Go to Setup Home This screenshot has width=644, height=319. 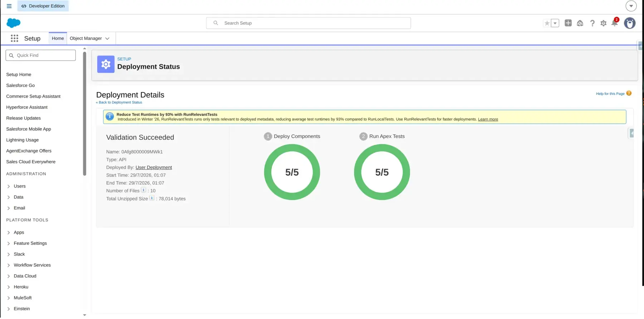(x=19, y=74)
